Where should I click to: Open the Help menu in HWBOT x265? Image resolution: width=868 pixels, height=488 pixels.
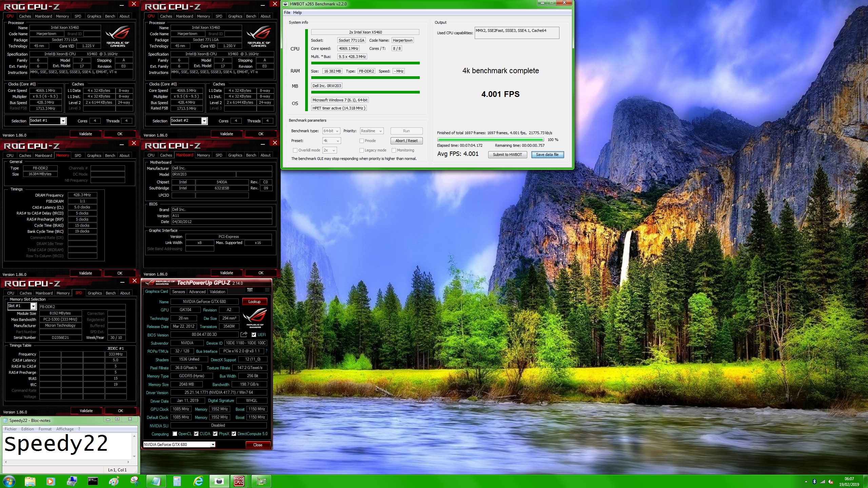pos(297,13)
